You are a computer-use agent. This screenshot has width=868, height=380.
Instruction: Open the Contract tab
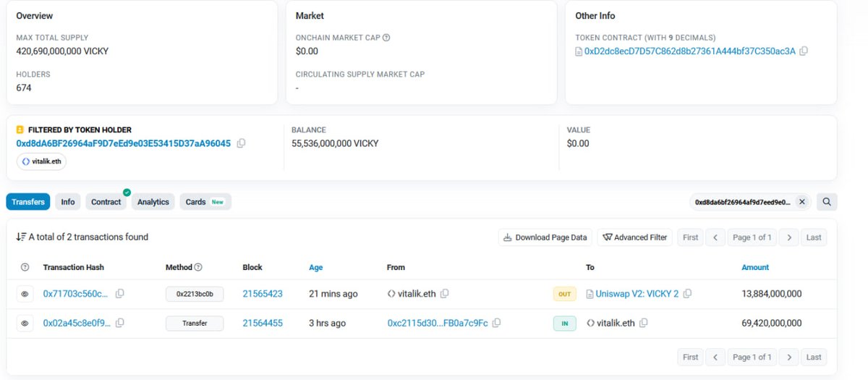(106, 202)
